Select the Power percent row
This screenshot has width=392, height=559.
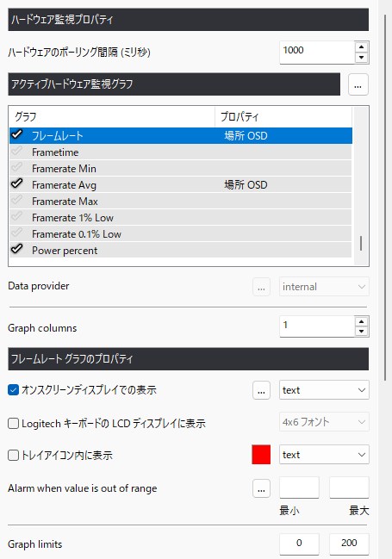(180, 250)
